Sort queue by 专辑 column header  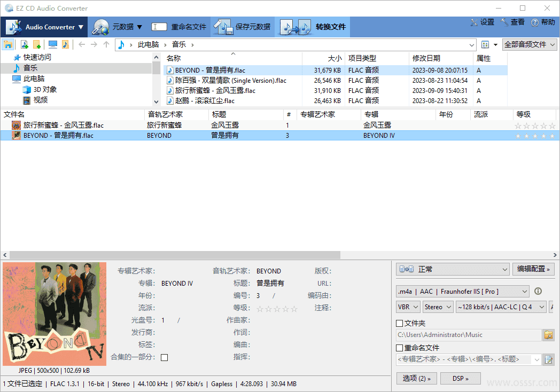click(x=398, y=115)
